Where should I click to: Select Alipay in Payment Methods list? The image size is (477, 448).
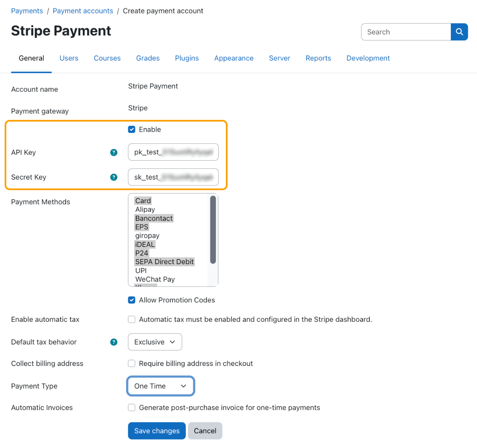click(145, 209)
